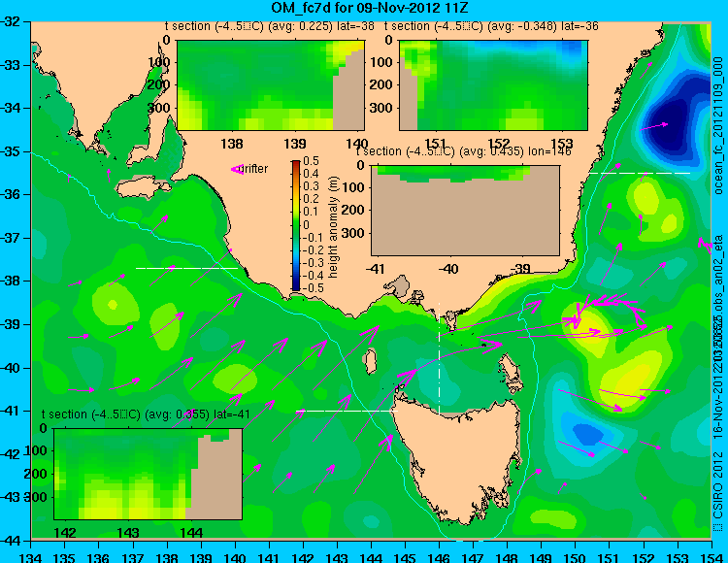
Task: Click the yellow-green eddy near 136.3E, -38.5
Action: [x=115, y=305]
